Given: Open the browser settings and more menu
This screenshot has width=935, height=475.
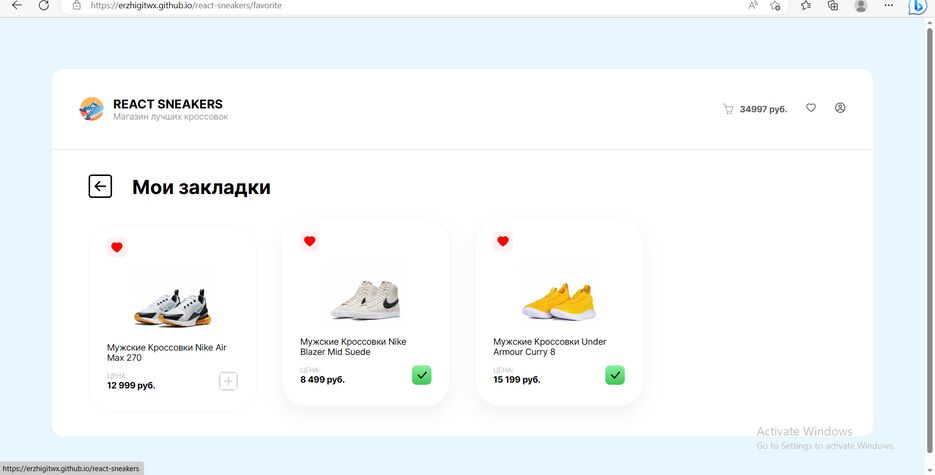Looking at the screenshot, I should (x=888, y=5).
